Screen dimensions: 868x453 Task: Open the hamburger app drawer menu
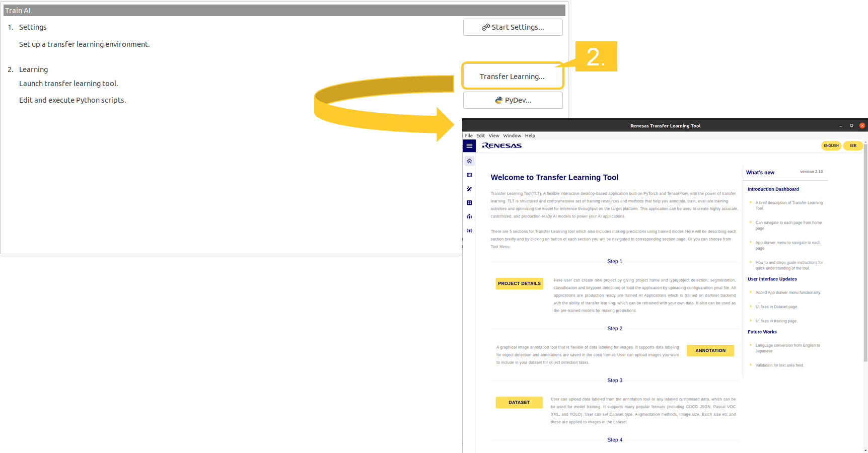pos(469,146)
